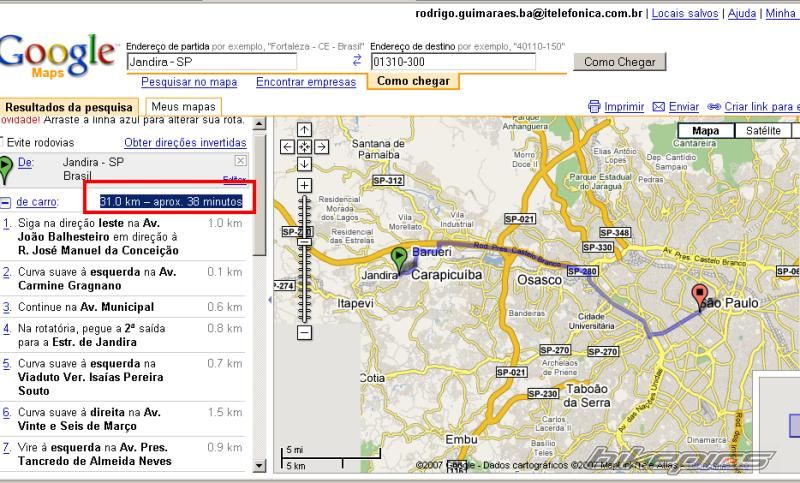Viewport: 800px width, 483px height.
Task: Click the 31.0 km – aprox. 38 minutos text
Action: point(171,201)
